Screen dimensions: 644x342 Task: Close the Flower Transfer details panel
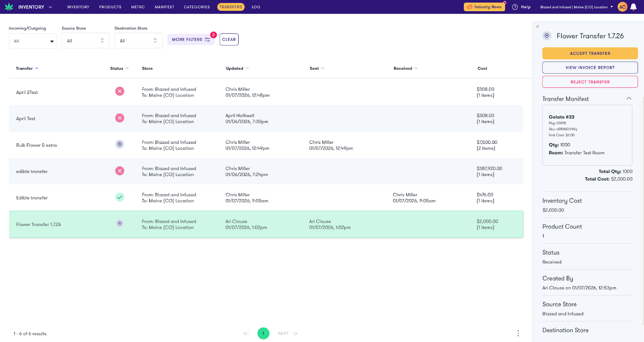click(538, 27)
